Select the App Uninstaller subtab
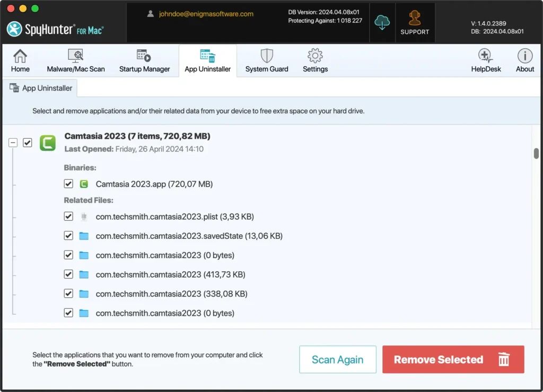This screenshot has height=392, width=543. 40,88
